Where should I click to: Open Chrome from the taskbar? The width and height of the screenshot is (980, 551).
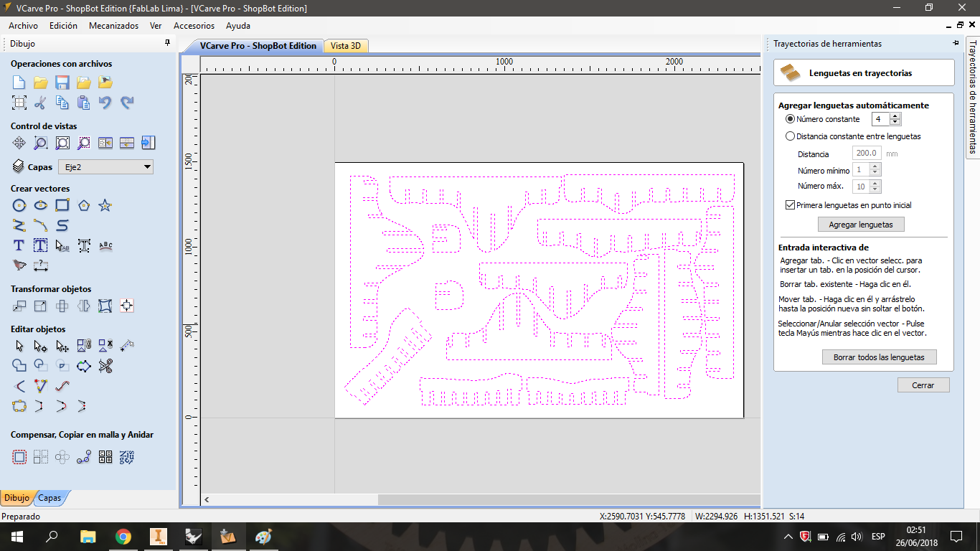(x=123, y=536)
